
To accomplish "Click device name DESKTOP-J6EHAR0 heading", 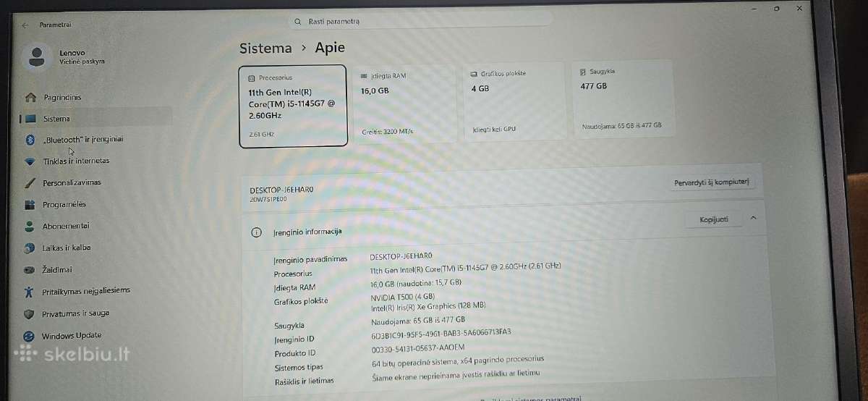I will (282, 190).
